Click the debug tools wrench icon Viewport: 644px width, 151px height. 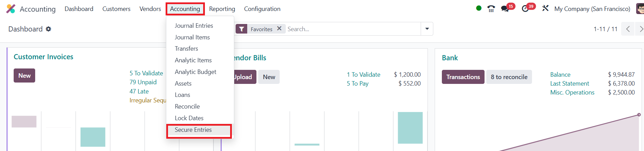[x=545, y=8]
